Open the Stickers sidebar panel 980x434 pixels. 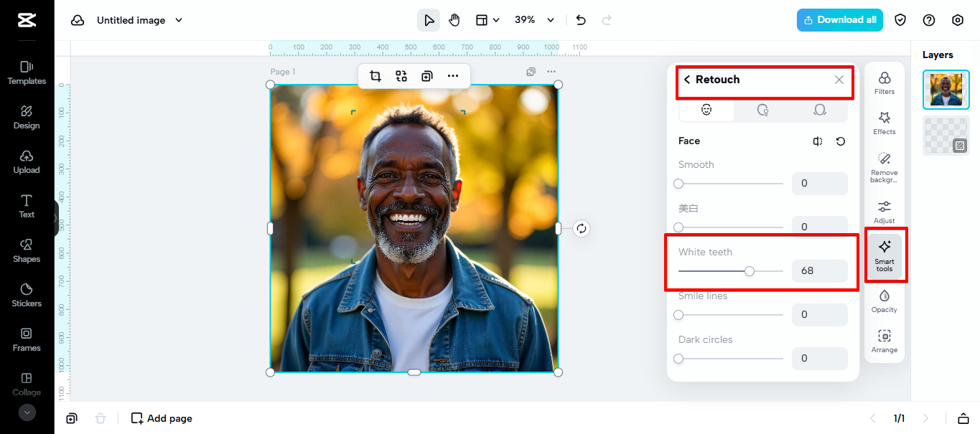pos(27,294)
